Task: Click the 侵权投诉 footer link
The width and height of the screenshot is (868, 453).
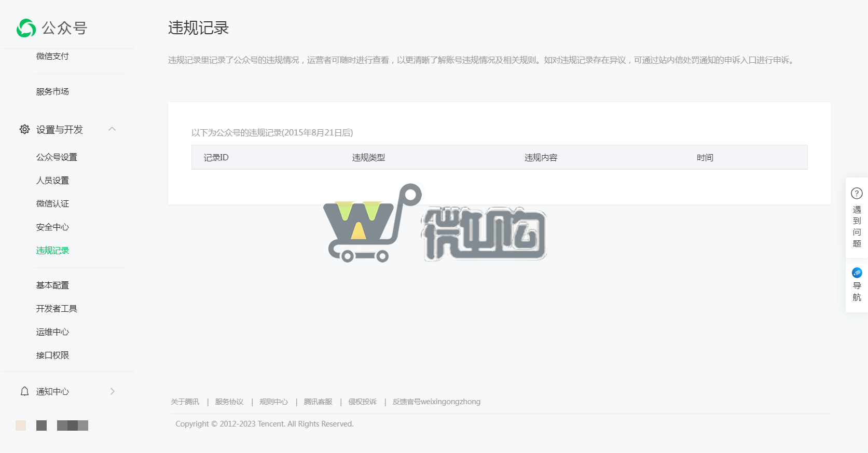Action: tap(362, 402)
